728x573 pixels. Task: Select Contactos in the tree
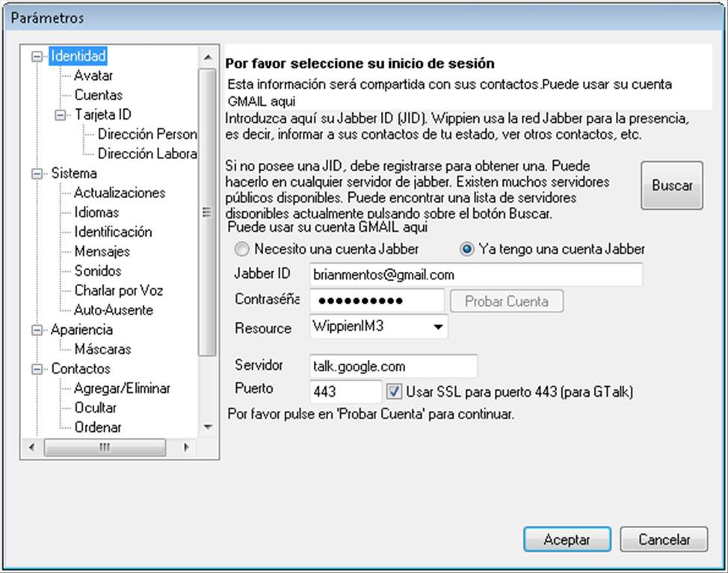click(x=81, y=369)
